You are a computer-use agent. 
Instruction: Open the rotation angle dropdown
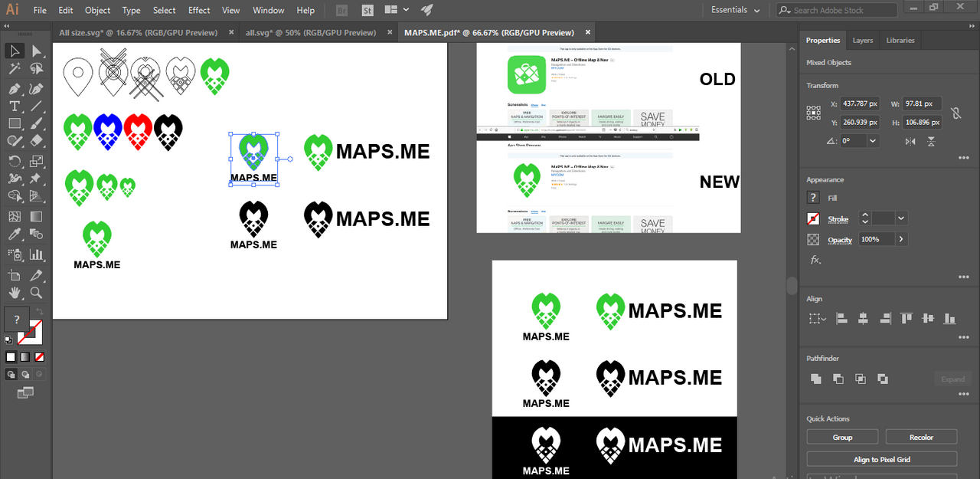click(873, 141)
